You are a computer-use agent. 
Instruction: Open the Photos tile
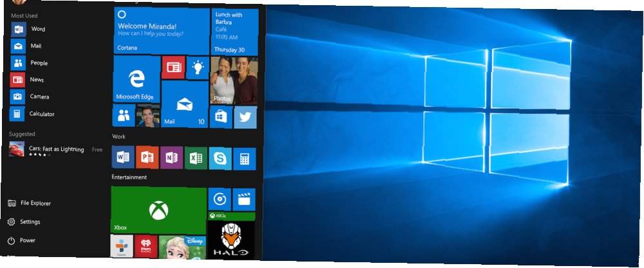tap(234, 81)
